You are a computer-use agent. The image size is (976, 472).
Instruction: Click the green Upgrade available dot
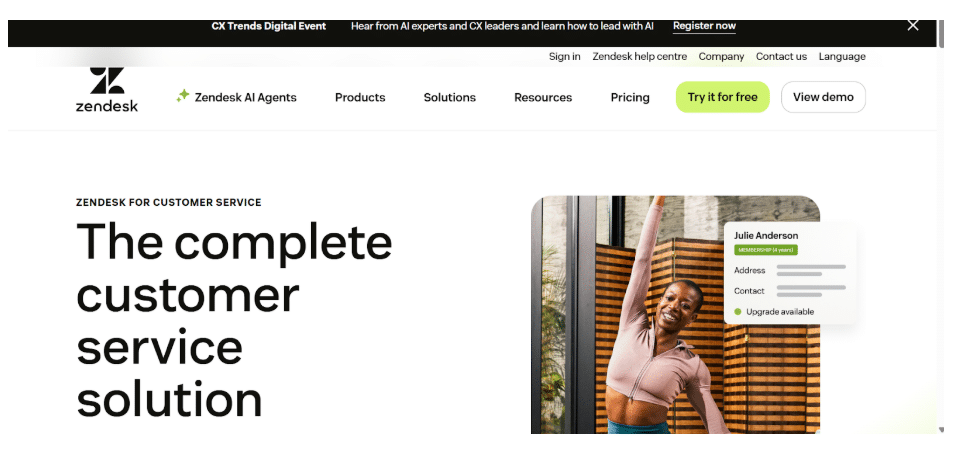(x=738, y=311)
